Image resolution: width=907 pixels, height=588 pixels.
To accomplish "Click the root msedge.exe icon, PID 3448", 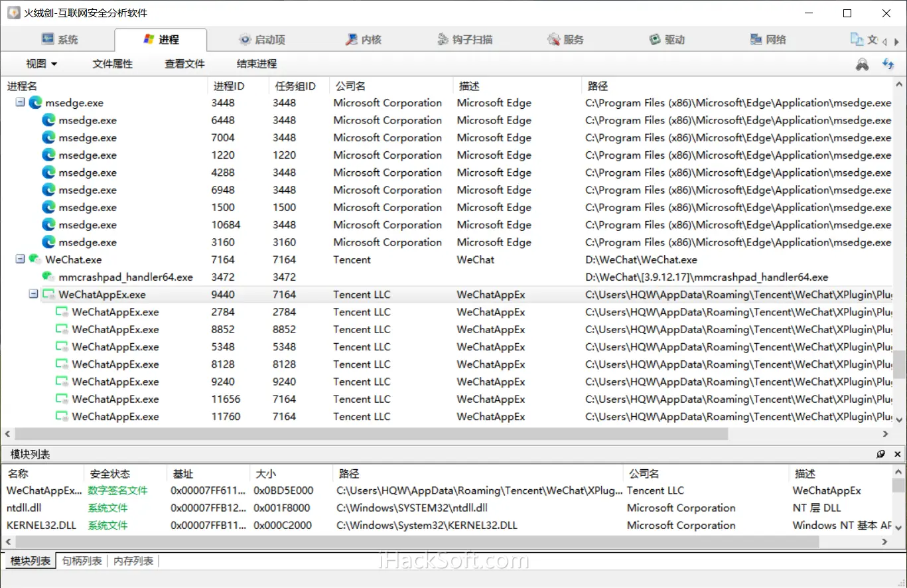I will [35, 103].
